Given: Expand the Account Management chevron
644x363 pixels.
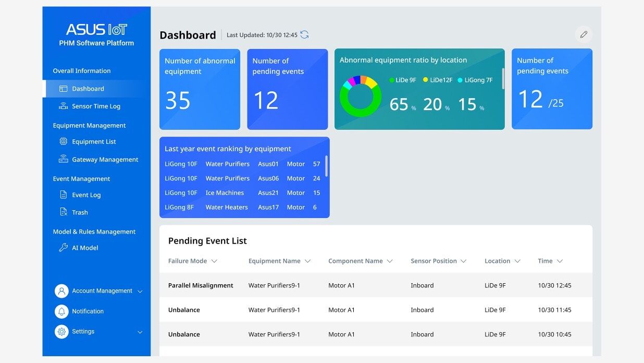Looking at the screenshot, I should 140,291.
